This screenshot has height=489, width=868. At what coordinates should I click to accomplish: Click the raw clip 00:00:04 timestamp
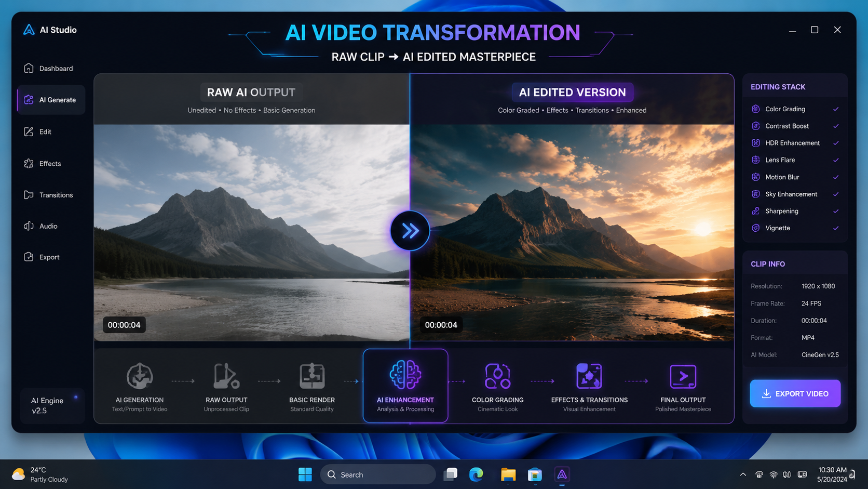tap(124, 325)
